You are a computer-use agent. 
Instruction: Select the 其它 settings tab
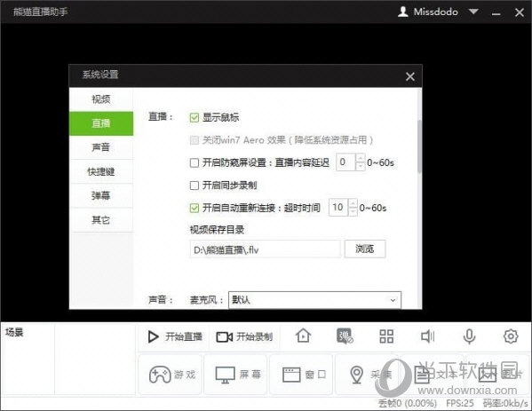(x=101, y=220)
